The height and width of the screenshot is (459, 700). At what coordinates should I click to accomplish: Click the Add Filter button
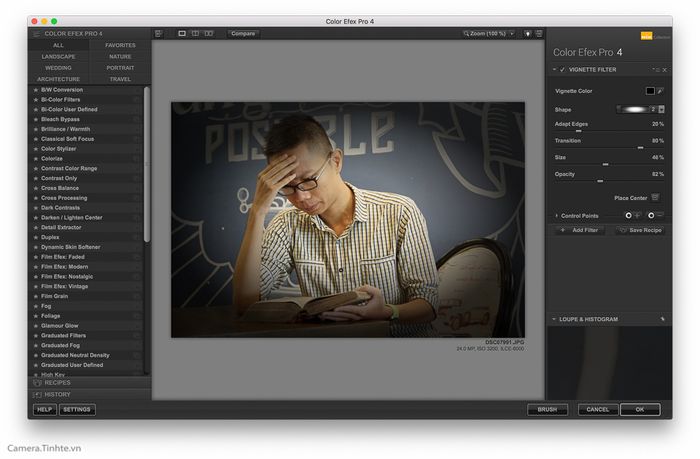click(x=579, y=230)
